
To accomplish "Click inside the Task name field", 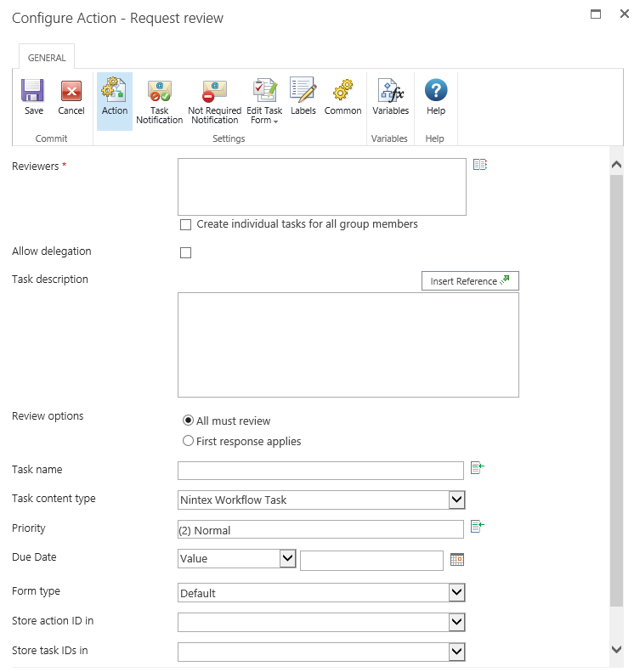I will pos(320,471).
